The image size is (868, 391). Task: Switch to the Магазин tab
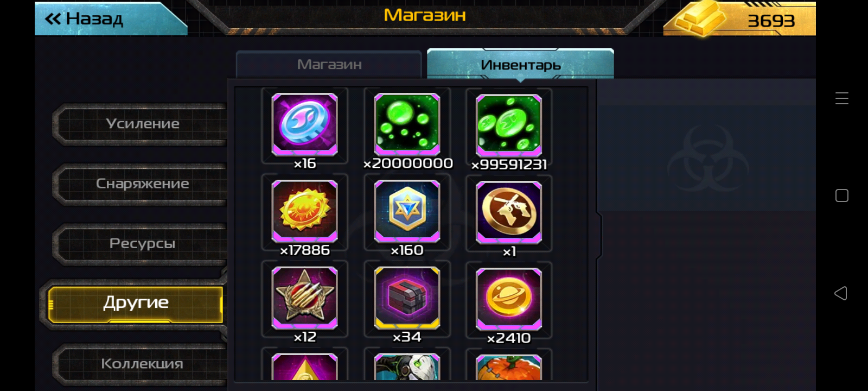[329, 65]
